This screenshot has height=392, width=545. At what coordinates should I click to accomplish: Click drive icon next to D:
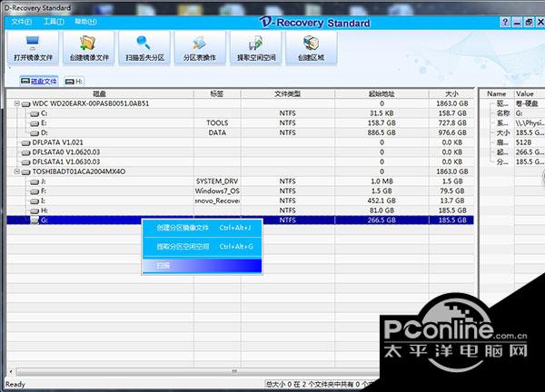35,133
